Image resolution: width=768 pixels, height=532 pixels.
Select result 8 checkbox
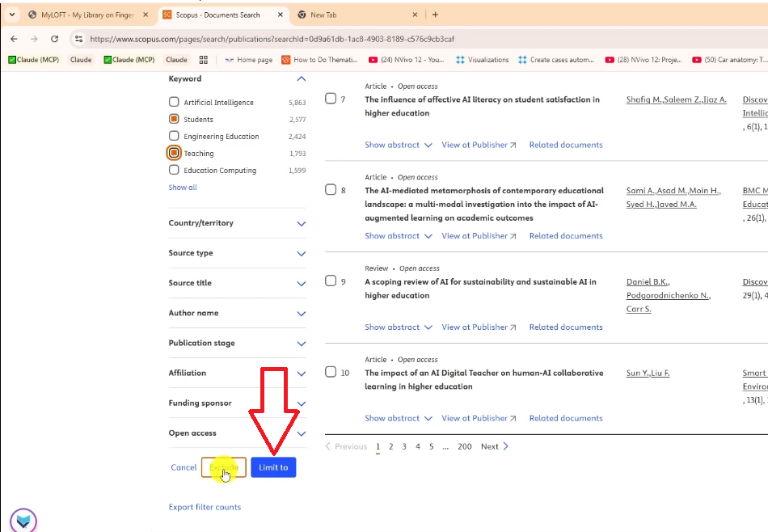coord(331,189)
